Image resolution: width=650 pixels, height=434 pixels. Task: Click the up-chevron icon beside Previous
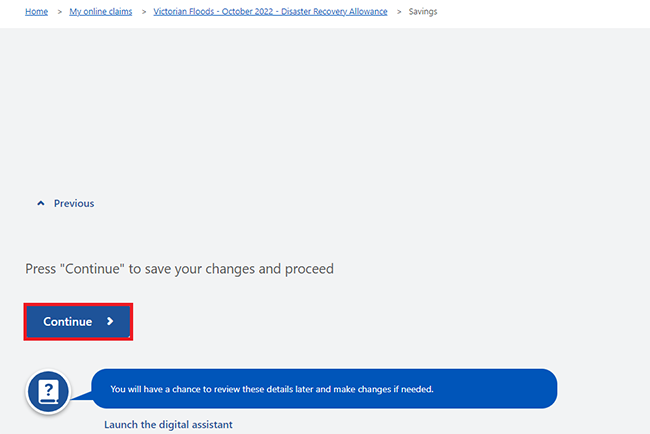point(41,203)
